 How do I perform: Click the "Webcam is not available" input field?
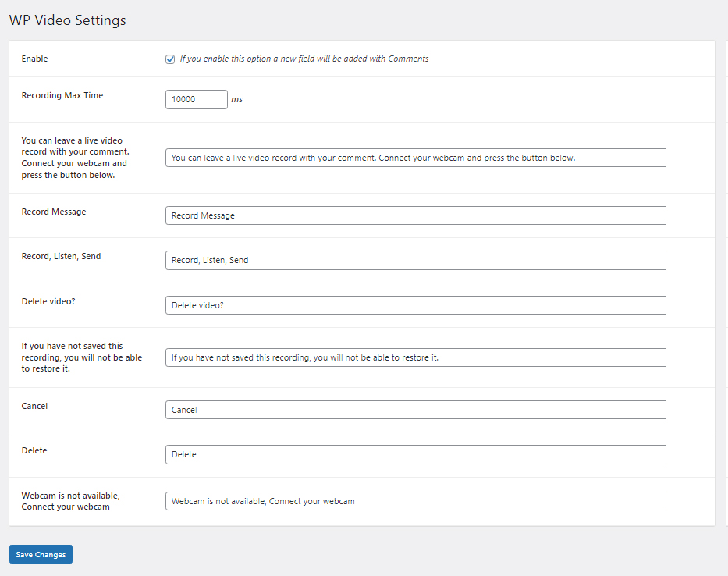415,501
